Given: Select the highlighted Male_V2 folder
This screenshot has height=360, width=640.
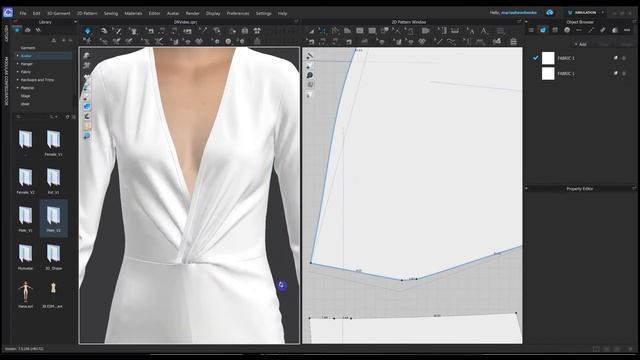Looking at the screenshot, I should pyautogui.click(x=53, y=219).
